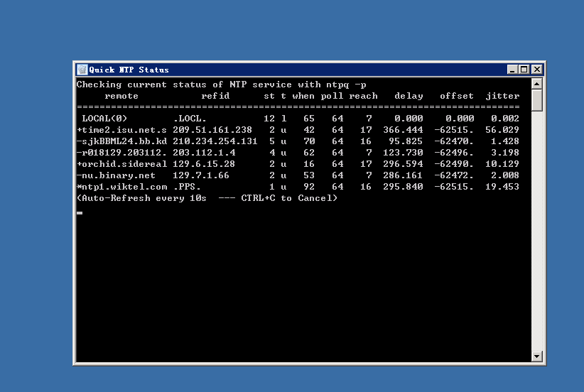
Task: Click the -r018129.203112. remote entry
Action: tap(121, 153)
